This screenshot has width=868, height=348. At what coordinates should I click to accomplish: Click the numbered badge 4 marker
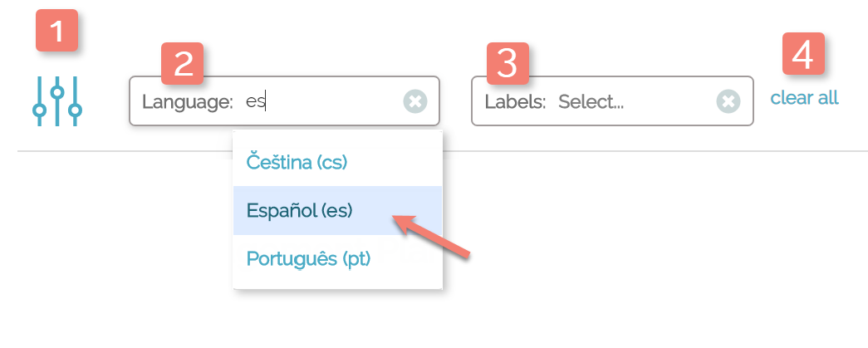pos(803,54)
